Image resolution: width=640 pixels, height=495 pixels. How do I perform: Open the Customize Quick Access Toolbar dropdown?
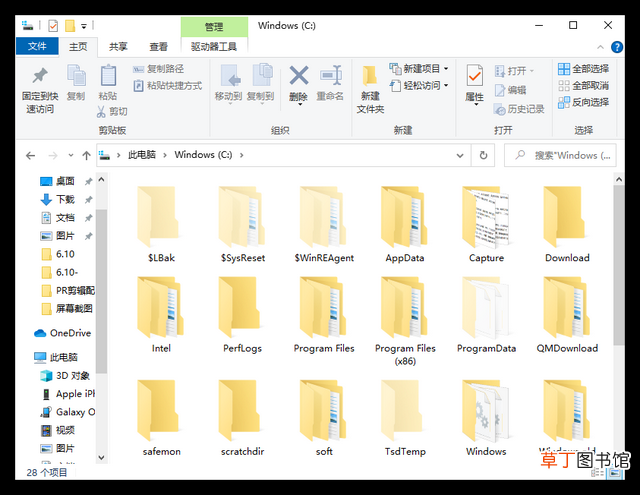pyautogui.click(x=84, y=27)
